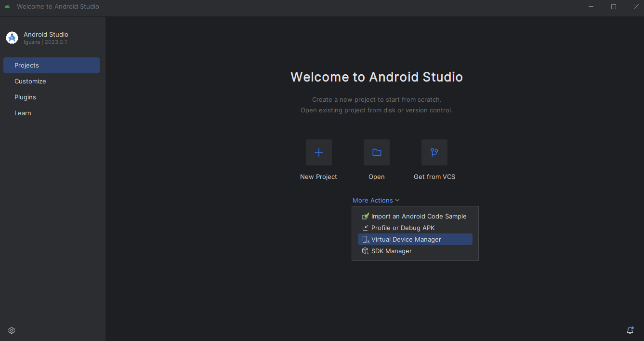Screen dimensions: 644x341
Task: Click the Open folder icon
Action: (376, 152)
